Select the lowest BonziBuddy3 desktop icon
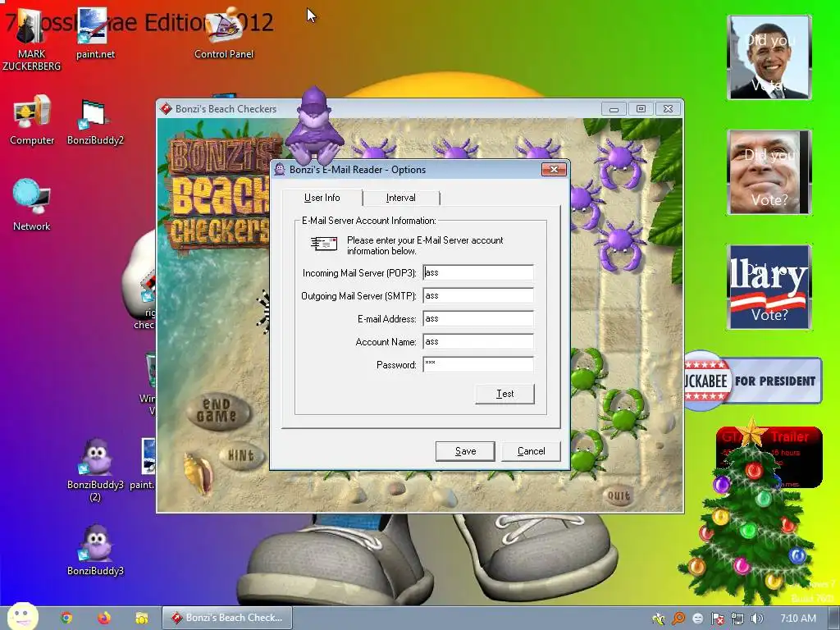 [x=95, y=550]
